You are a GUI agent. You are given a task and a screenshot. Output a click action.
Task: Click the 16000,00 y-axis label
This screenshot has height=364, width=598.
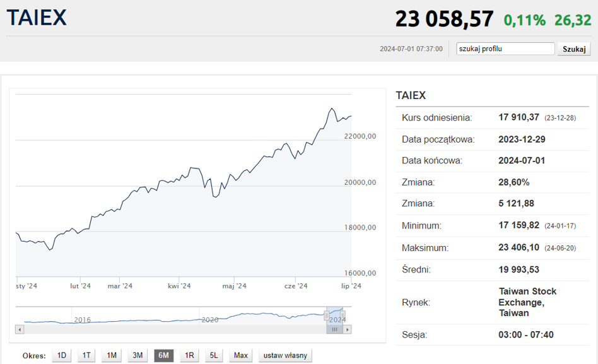point(360,273)
